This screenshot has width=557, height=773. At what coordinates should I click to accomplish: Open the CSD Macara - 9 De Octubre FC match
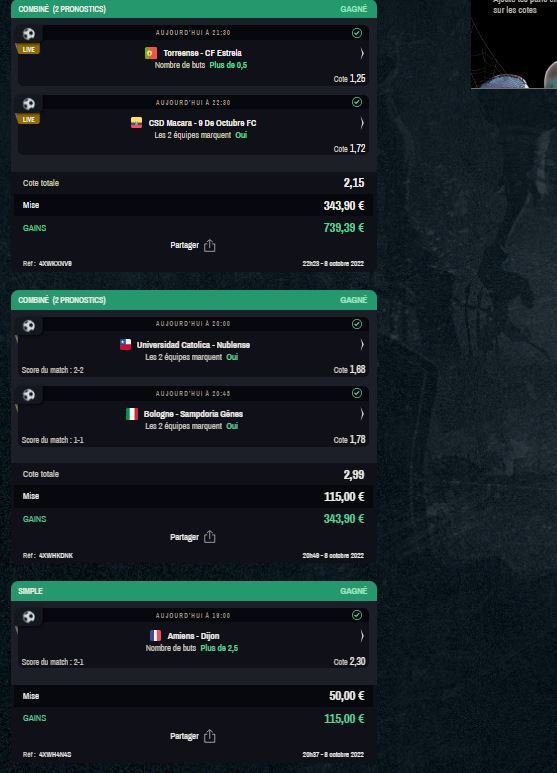click(202, 123)
